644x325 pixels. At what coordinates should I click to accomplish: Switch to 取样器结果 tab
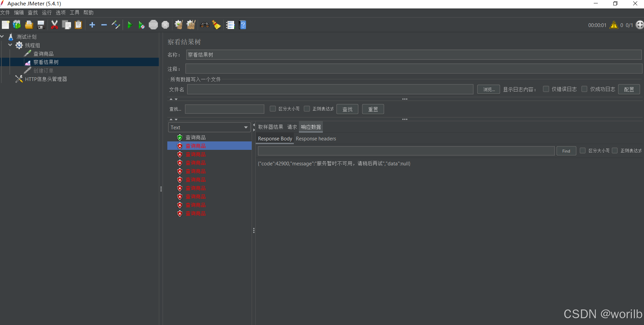point(271,127)
